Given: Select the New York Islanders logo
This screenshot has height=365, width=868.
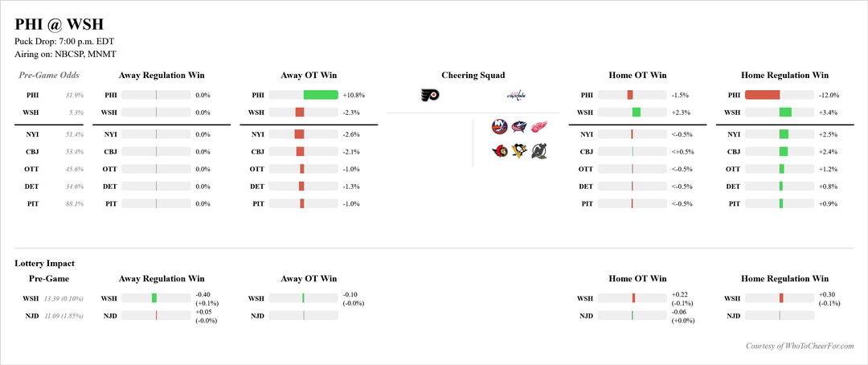Looking at the screenshot, I should pos(500,127).
